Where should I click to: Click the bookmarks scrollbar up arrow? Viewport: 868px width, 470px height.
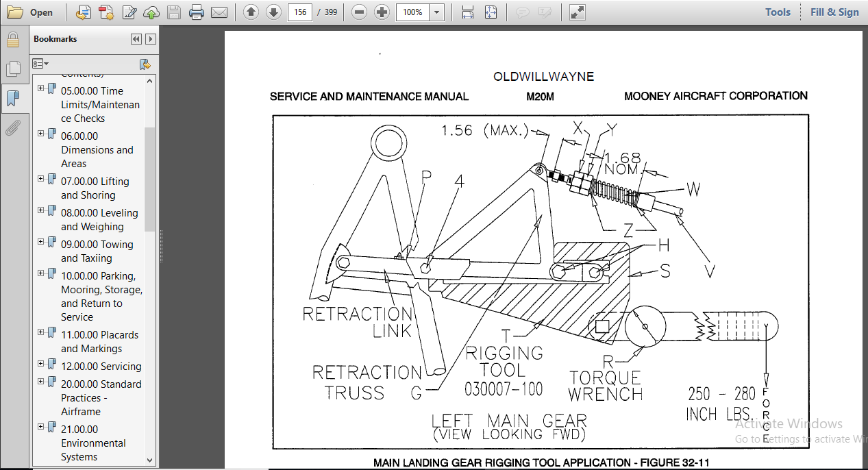click(x=150, y=79)
